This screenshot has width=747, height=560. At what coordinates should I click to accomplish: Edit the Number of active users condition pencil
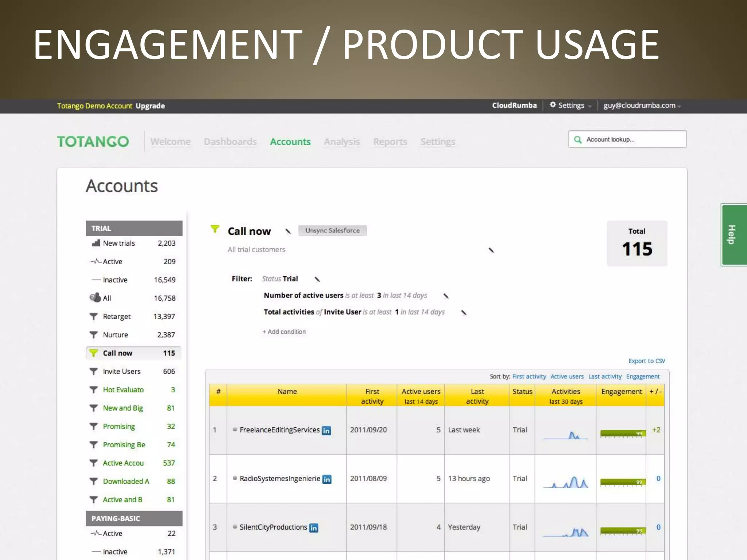pyautogui.click(x=446, y=296)
